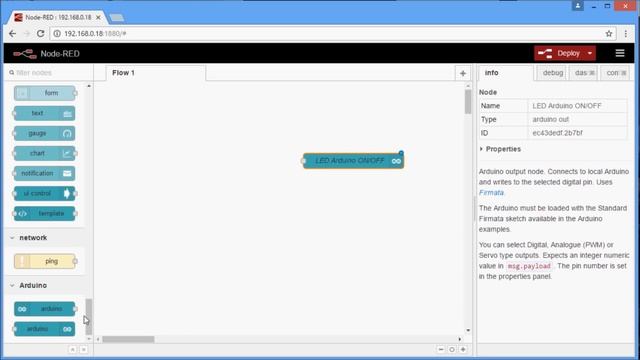
Task: Click the node ID value ec43dedf.2b7bf
Action: (557, 133)
